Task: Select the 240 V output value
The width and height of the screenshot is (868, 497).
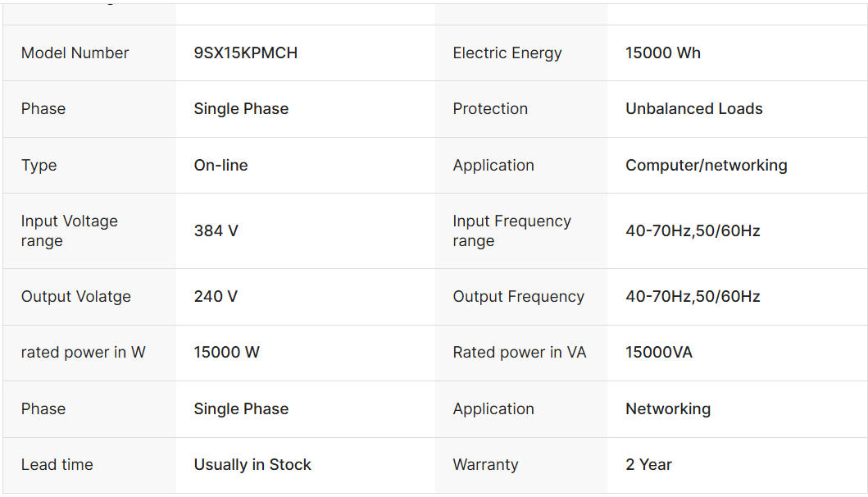Action: [216, 297]
